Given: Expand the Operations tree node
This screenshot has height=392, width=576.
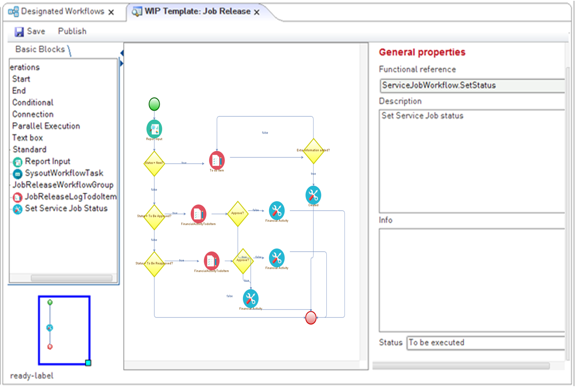Looking at the screenshot, I should tap(24, 67).
